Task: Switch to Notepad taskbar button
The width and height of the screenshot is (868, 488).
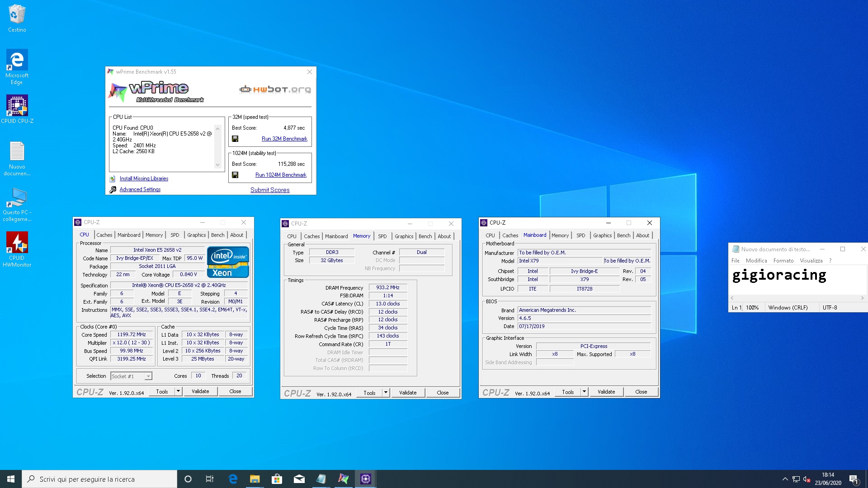Action: tap(321, 479)
